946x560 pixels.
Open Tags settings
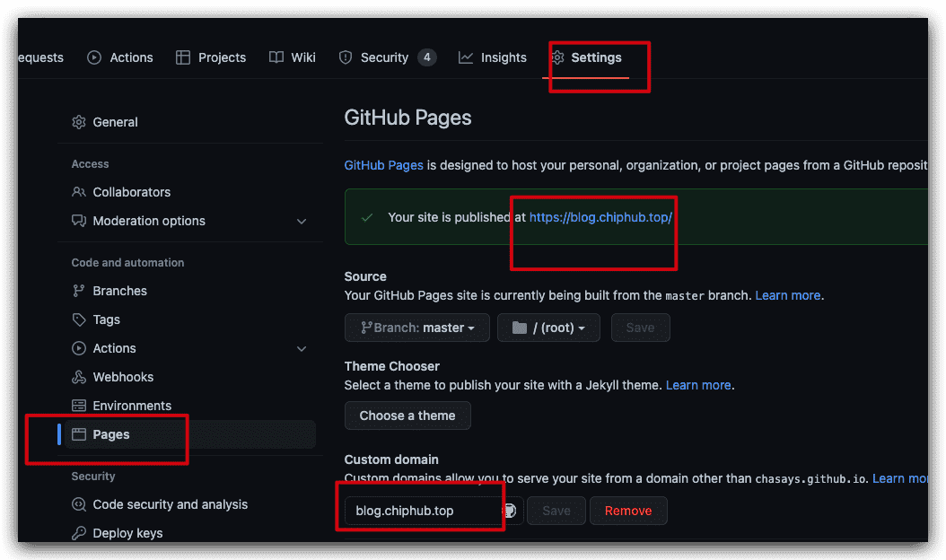tap(190, 319)
